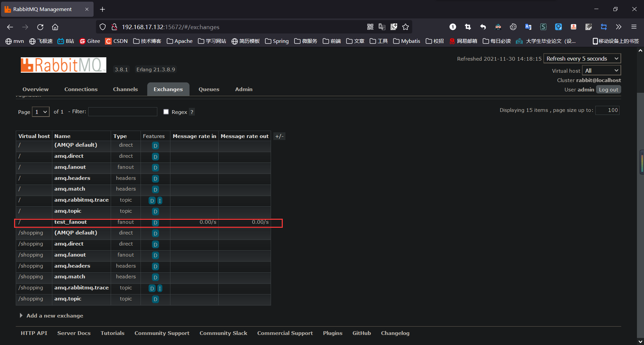Open the test_fanout exchange
The width and height of the screenshot is (644, 345).
point(70,222)
